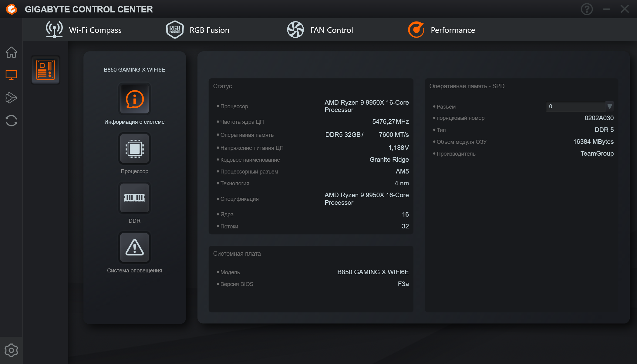This screenshot has height=364, width=637.
Task: Expand the Разъем slot dropdown arrow
Action: coord(609,106)
